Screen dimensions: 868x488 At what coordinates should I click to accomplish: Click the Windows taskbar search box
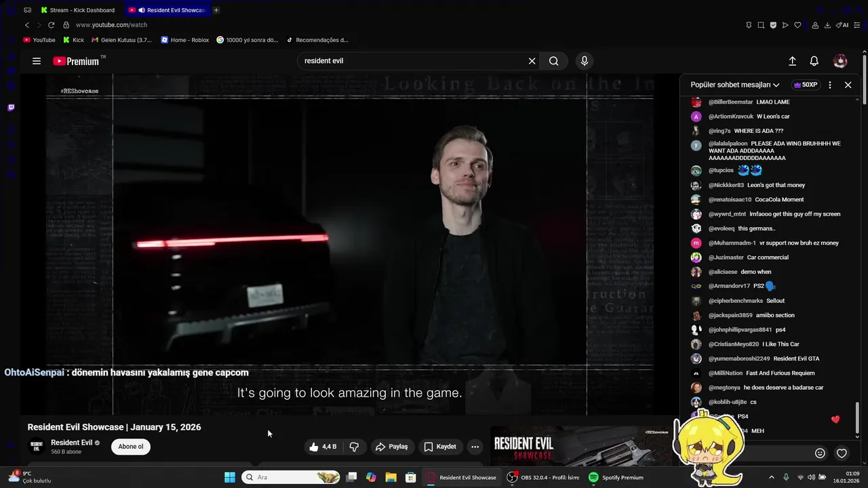point(290,477)
